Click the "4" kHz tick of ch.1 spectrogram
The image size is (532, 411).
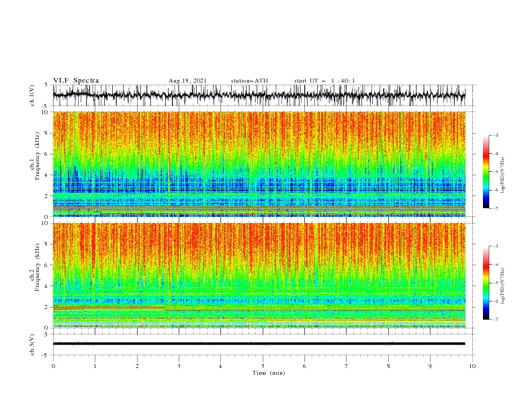46,175
